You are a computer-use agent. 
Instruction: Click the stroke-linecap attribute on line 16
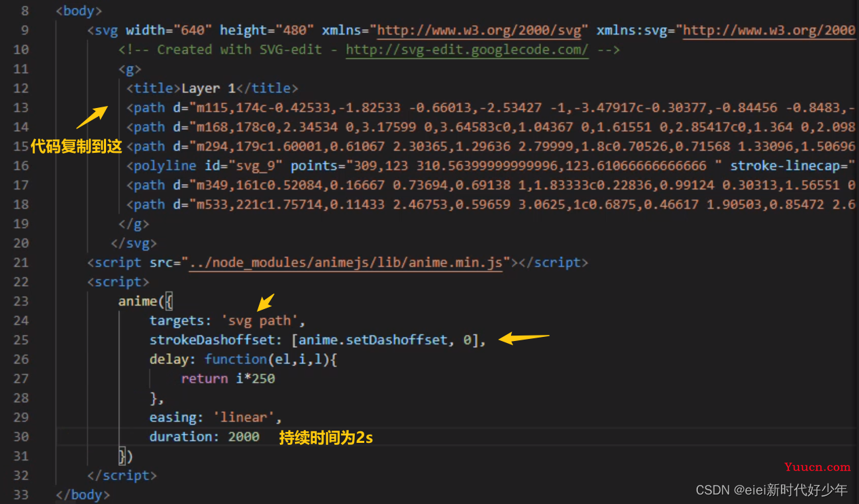pos(792,166)
